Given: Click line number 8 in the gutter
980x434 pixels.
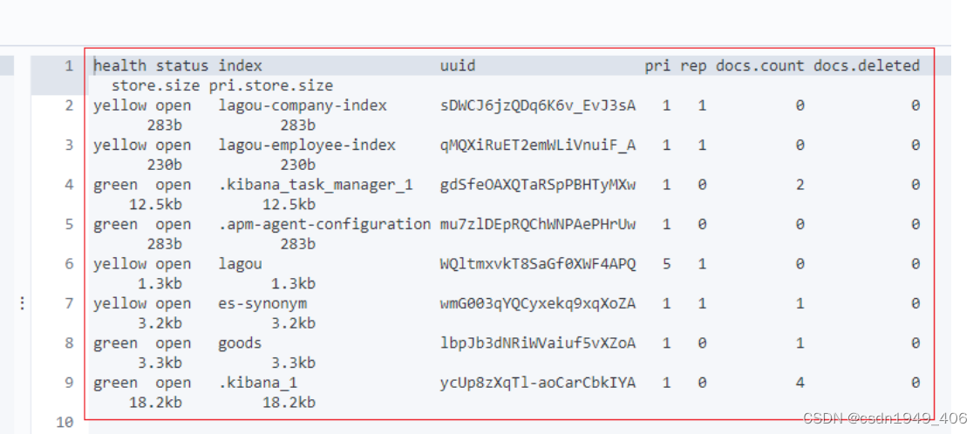Looking at the screenshot, I should (70, 342).
